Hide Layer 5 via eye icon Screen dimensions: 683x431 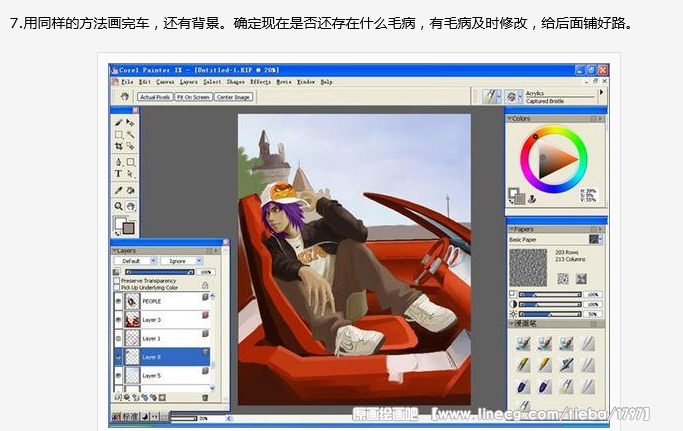pyautogui.click(x=118, y=375)
